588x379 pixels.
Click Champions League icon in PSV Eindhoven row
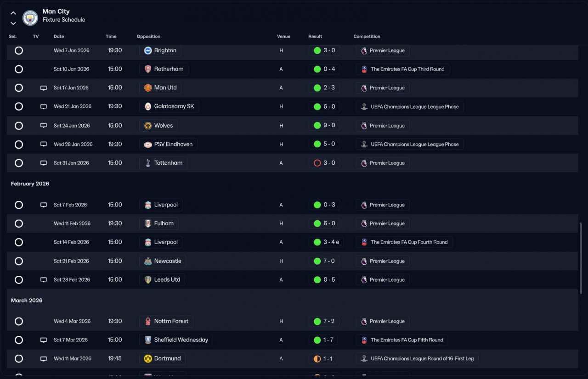point(364,144)
